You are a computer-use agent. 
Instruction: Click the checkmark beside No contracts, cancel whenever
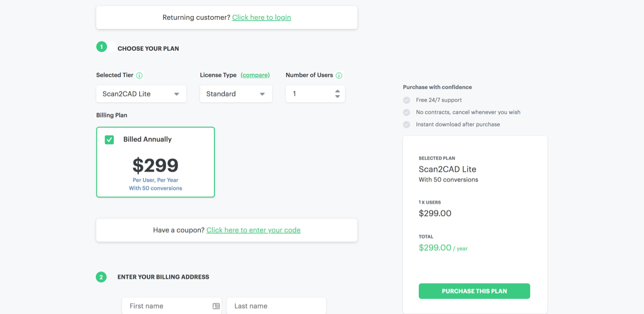point(406,112)
